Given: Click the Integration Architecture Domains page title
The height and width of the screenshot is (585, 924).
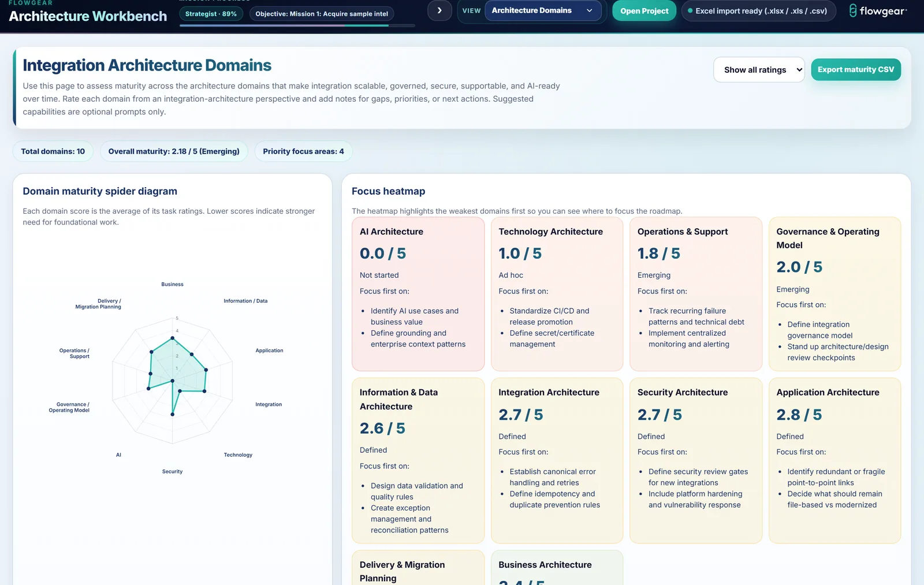Looking at the screenshot, I should (147, 65).
